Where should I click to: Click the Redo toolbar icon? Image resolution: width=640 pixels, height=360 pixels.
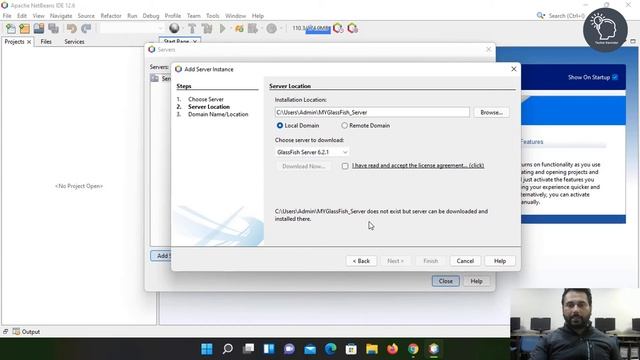(x=86, y=28)
